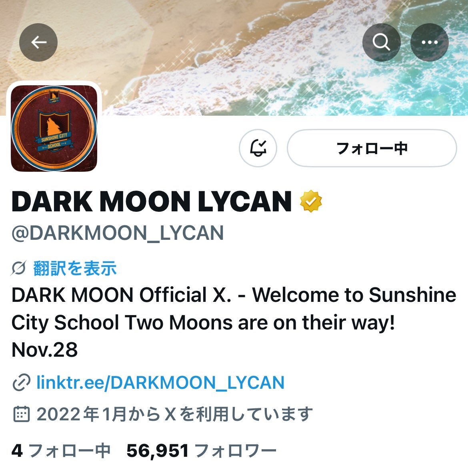This screenshot has width=468, height=476.
Task: Tap the follower count number 56,951
Action: [158, 450]
